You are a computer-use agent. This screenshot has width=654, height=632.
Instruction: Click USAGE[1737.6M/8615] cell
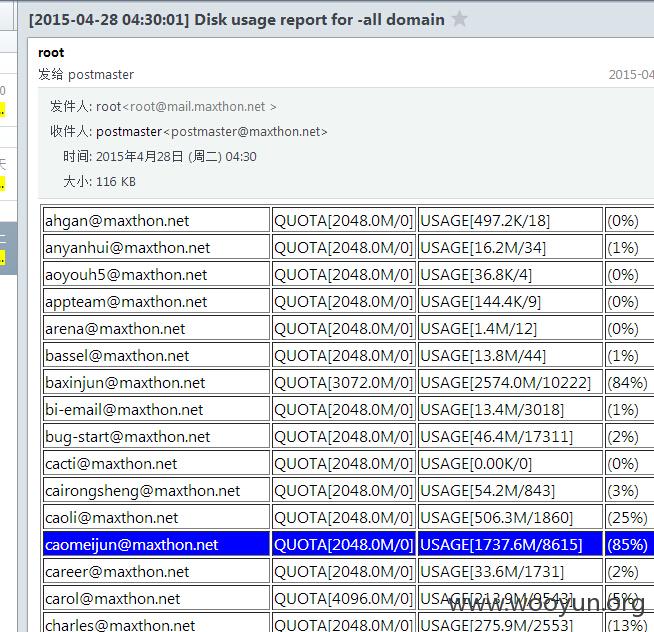tap(511, 544)
